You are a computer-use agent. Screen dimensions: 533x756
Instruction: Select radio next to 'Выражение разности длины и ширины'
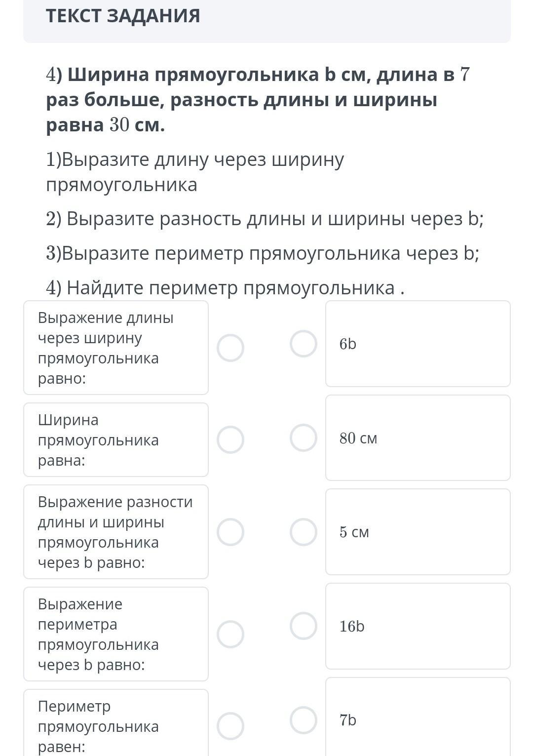coord(230,532)
